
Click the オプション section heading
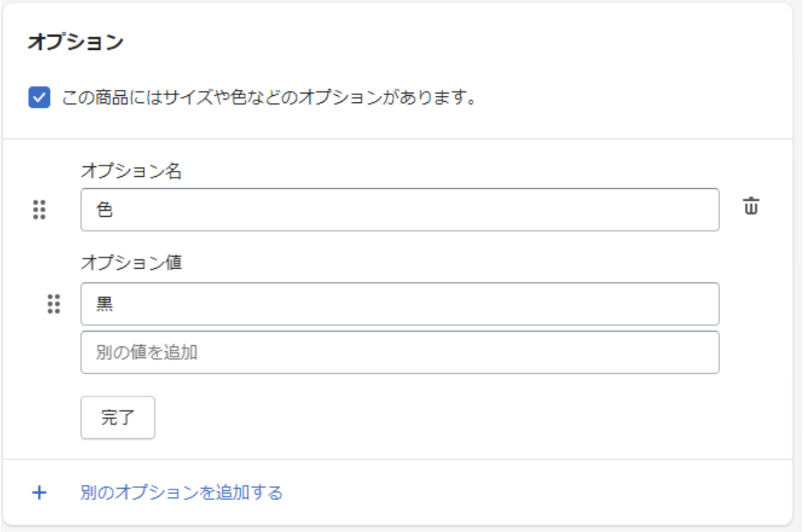[x=75, y=42]
